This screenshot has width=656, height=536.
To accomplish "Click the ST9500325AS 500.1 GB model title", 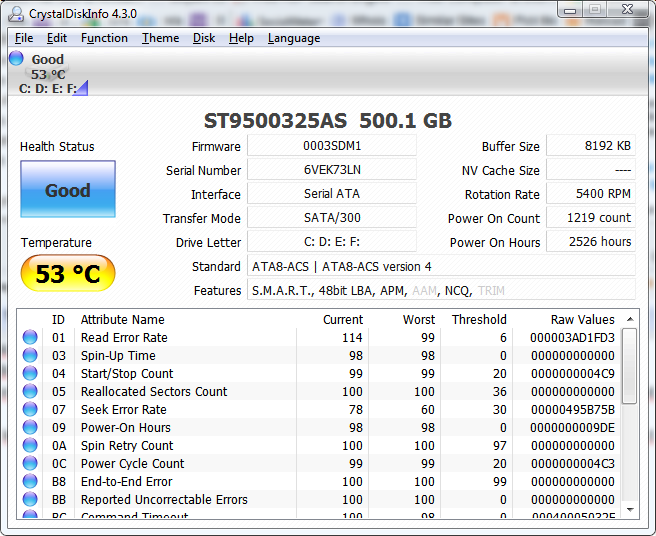I will click(328, 121).
